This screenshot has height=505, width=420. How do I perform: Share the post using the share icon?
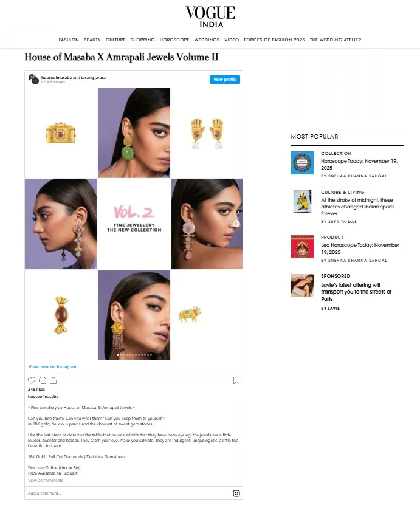tap(53, 380)
